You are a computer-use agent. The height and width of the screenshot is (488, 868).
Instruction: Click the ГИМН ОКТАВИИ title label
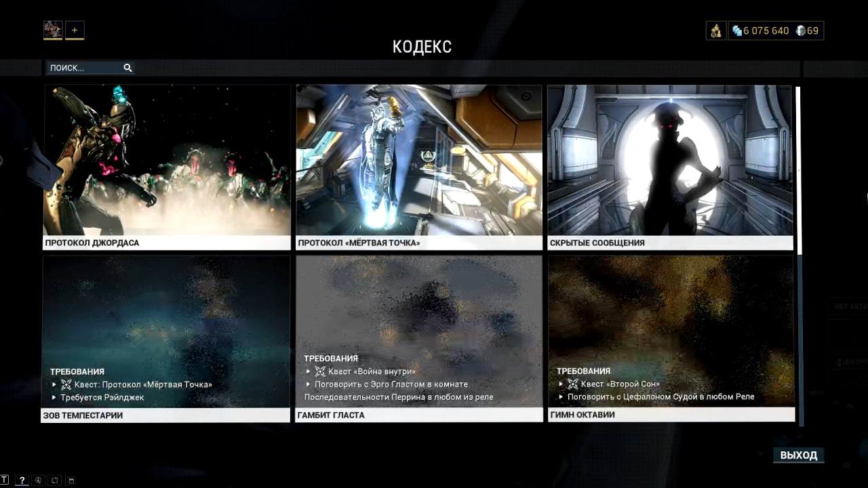pyautogui.click(x=583, y=414)
